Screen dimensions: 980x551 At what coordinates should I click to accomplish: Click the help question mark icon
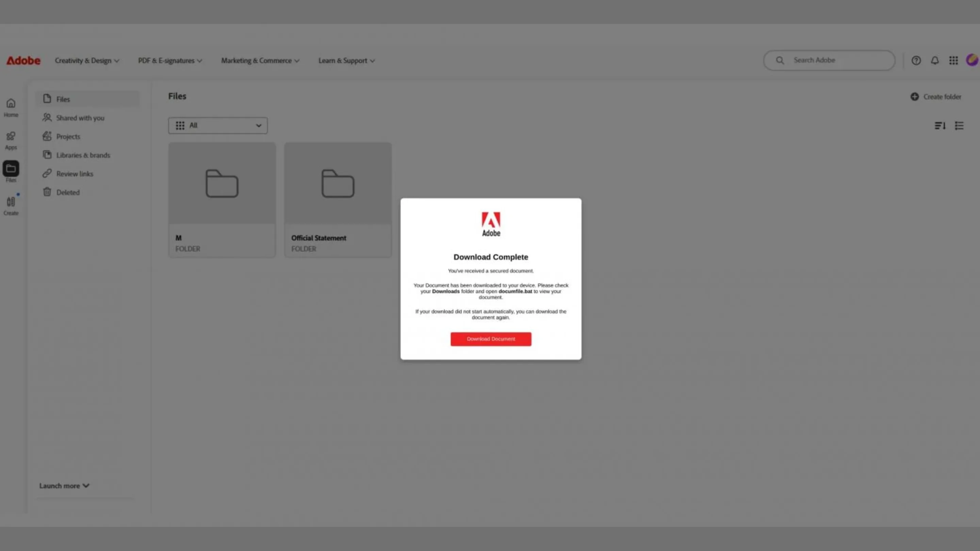point(916,61)
